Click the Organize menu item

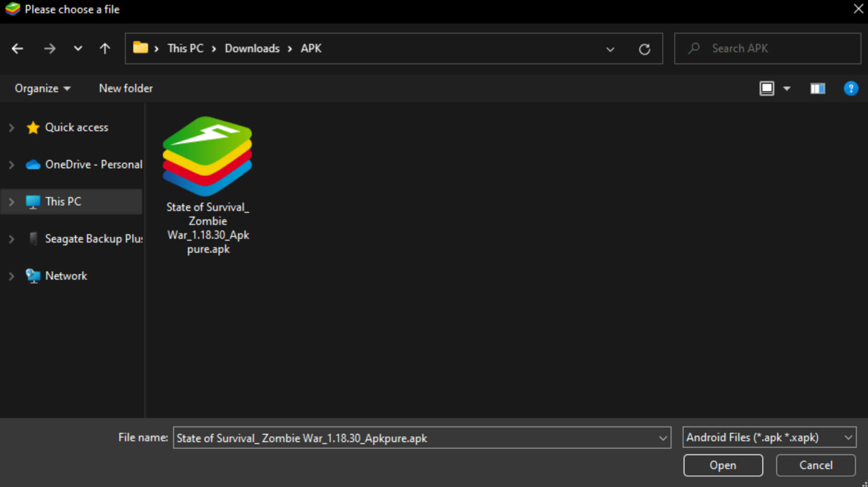[x=41, y=88]
